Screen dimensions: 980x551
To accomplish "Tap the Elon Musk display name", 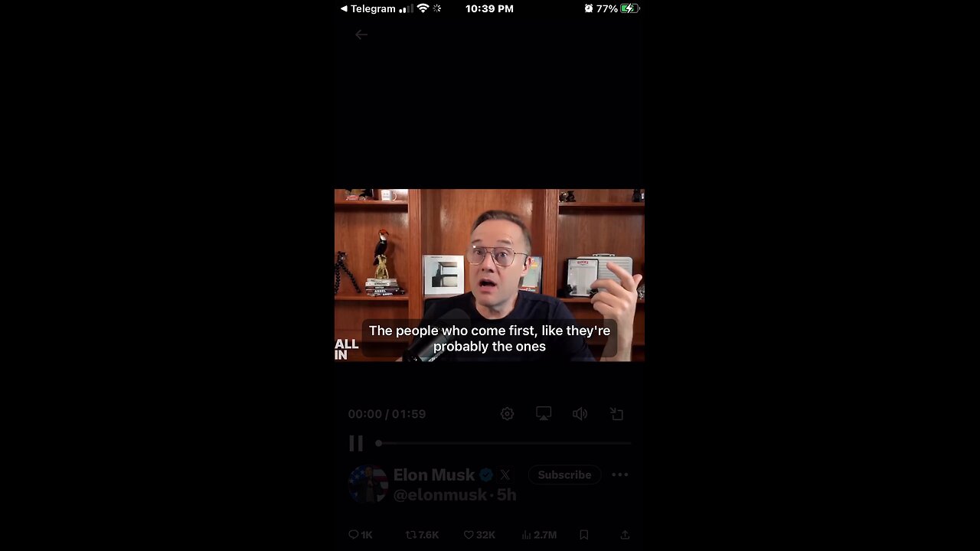I will tap(434, 474).
